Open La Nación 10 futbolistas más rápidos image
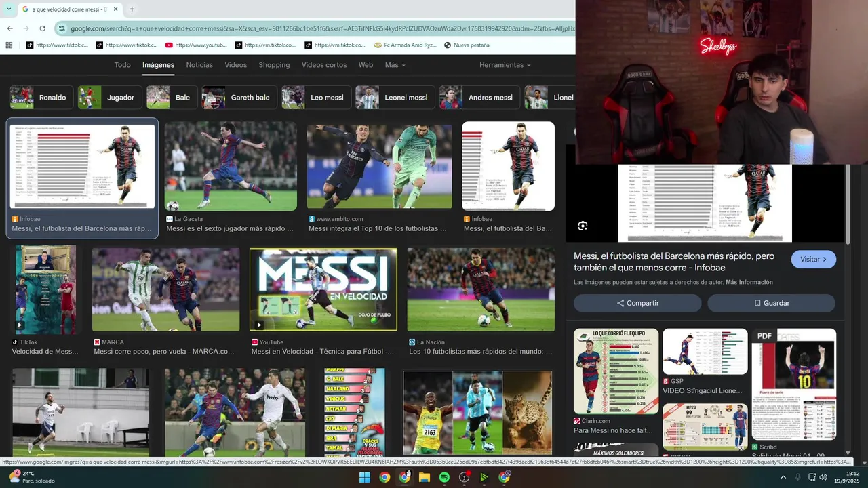Image resolution: width=868 pixels, height=488 pixels. tap(481, 289)
